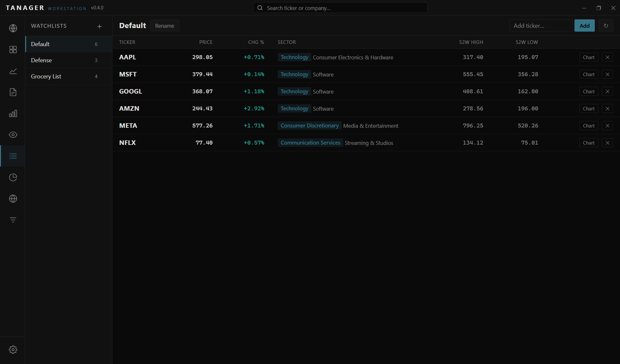The width and height of the screenshot is (620, 364).
Task: Add a new watchlist with plus icon
Action: 99,26
